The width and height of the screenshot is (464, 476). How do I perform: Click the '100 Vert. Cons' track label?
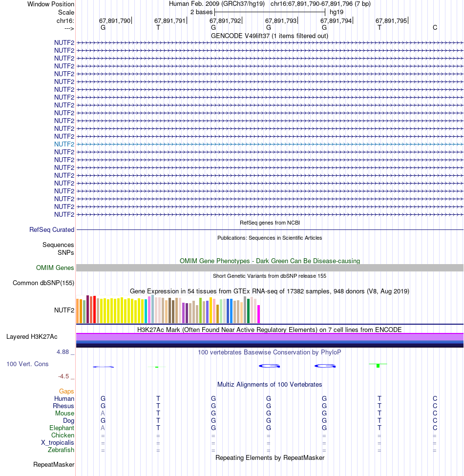click(x=28, y=364)
